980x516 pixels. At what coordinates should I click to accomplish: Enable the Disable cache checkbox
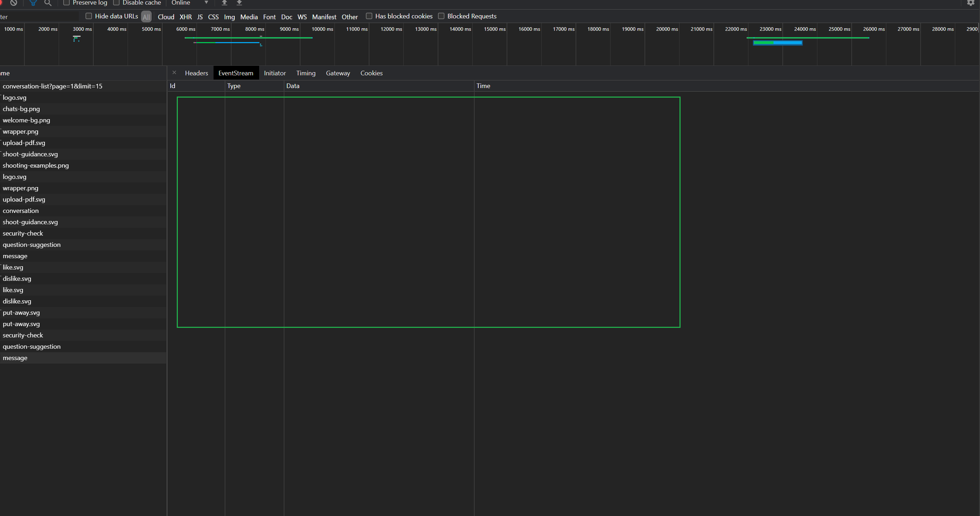[x=116, y=3]
